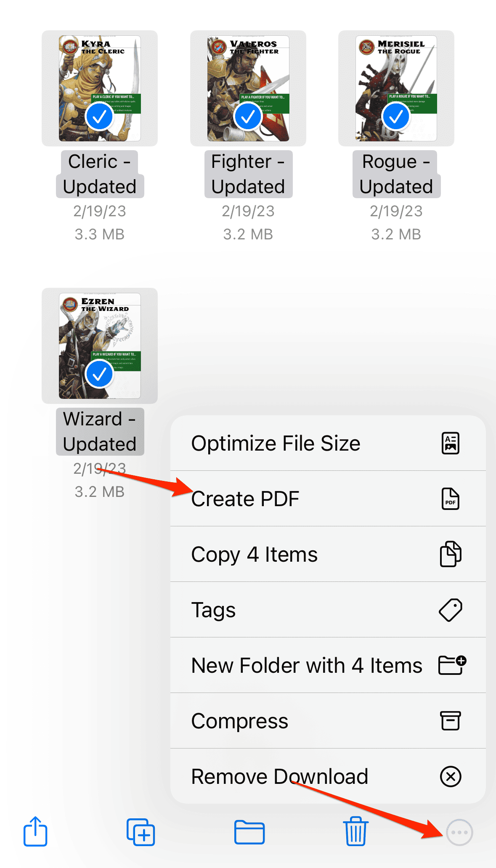496x868 pixels.
Task: Tap the Duplicate icon in bottom toolbar
Action: [141, 832]
